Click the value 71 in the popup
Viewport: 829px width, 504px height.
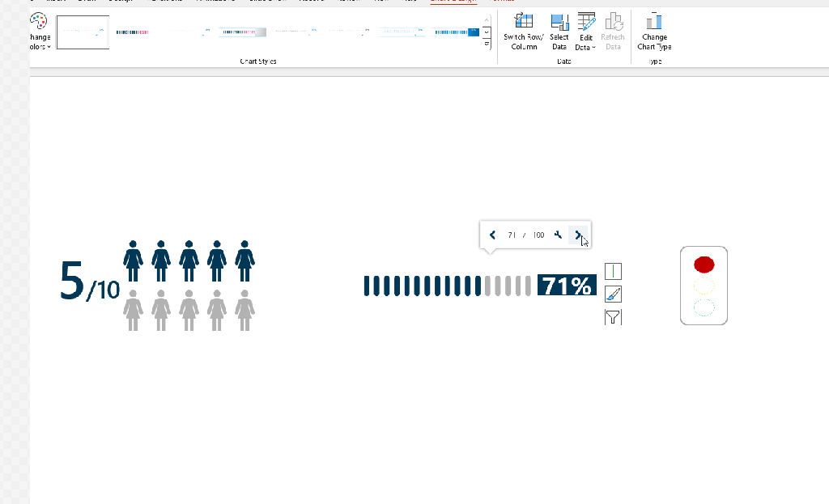[x=512, y=235]
